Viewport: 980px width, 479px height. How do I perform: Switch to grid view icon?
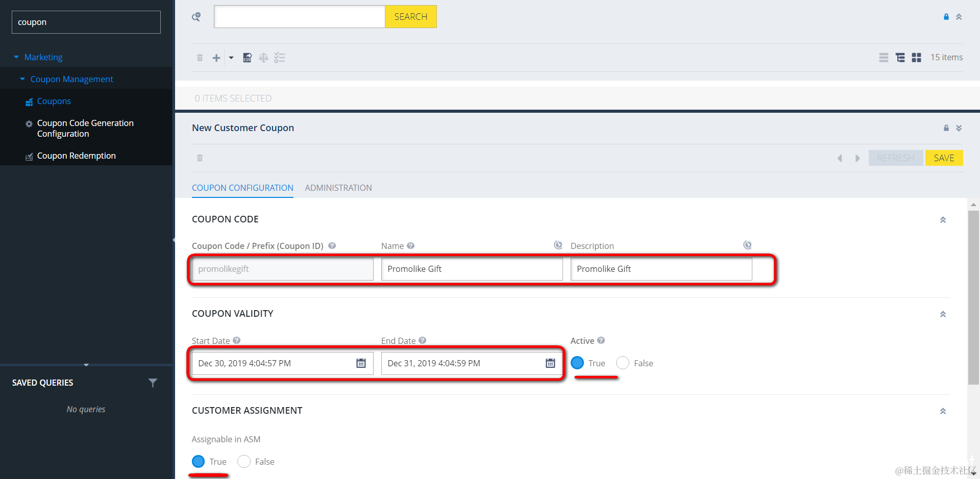click(x=917, y=58)
